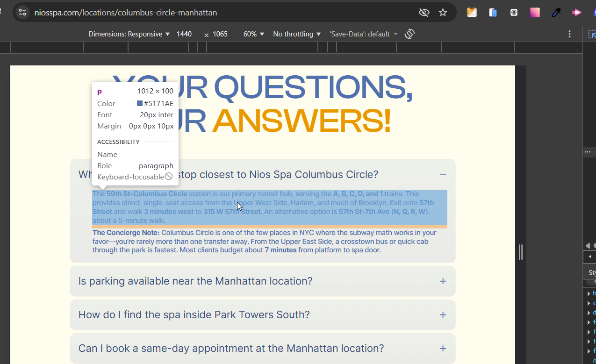Click the ACCESSIBILITY heading in tooltip
596x364 pixels.
pos(118,142)
